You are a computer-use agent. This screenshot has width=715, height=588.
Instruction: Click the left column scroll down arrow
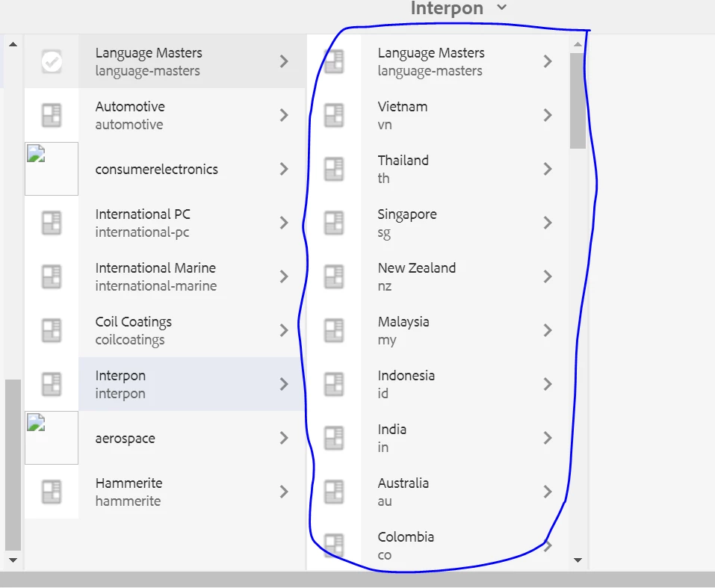(13, 560)
